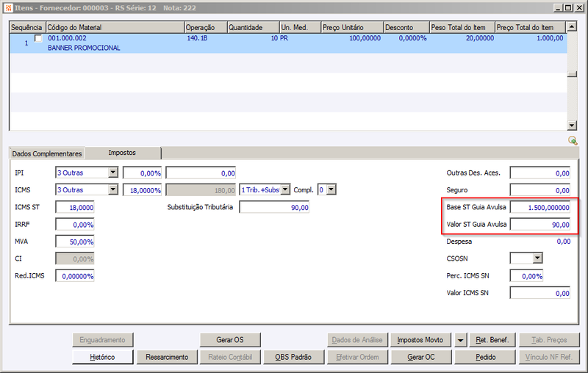Click the Pedido button
The image size is (588, 373).
tap(485, 357)
